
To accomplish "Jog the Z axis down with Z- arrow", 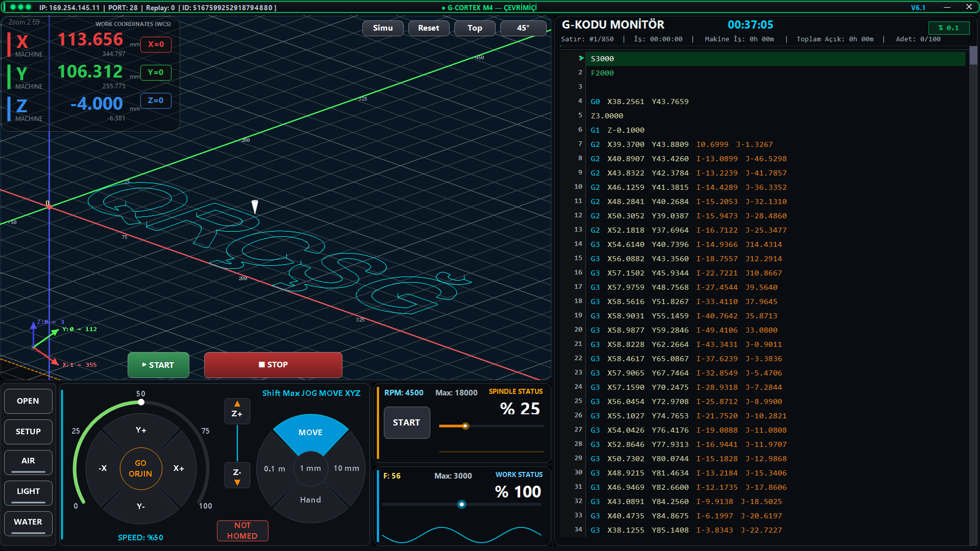I will coord(237,475).
